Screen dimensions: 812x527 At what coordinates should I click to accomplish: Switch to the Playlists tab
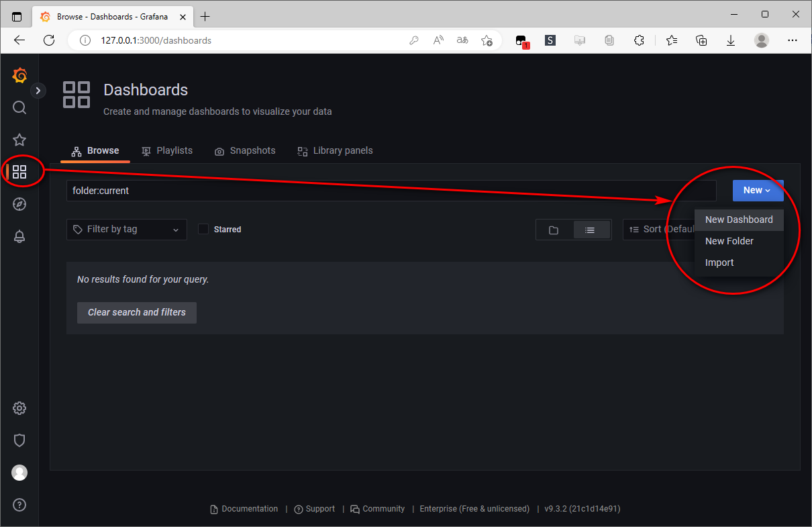[x=167, y=150]
